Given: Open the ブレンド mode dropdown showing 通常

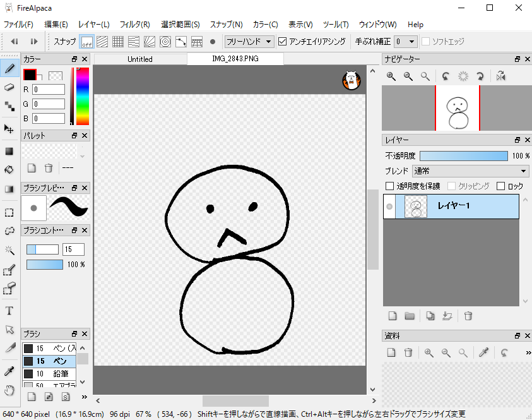Looking at the screenshot, I should tap(470, 171).
